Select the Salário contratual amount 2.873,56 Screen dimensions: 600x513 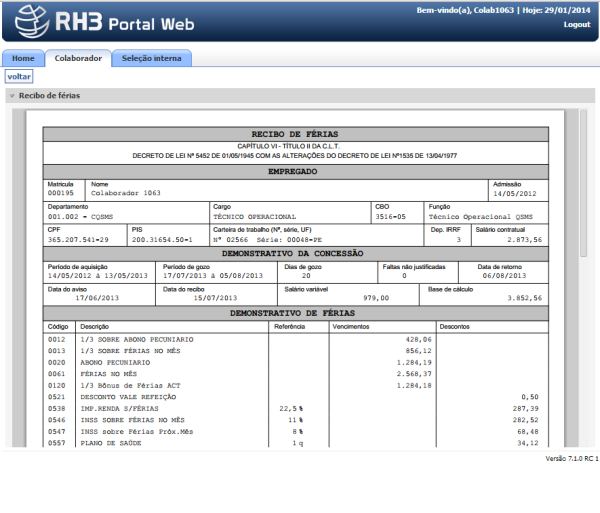[524, 240]
